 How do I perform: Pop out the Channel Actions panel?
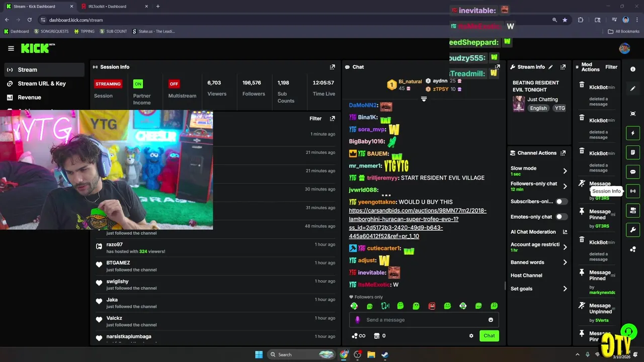pos(563,153)
